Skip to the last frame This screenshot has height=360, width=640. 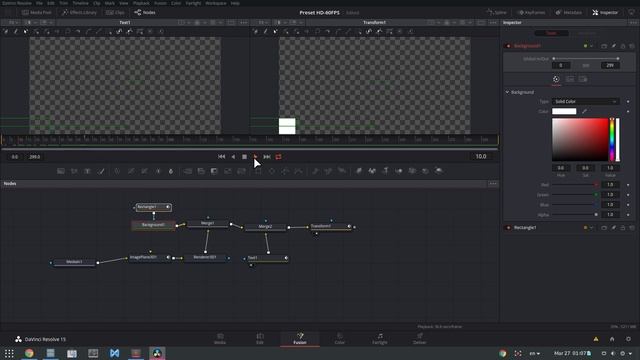click(x=267, y=157)
